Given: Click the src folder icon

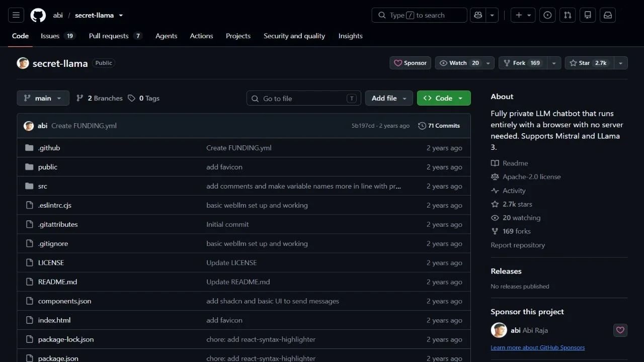Looking at the screenshot, I should 29,186.
